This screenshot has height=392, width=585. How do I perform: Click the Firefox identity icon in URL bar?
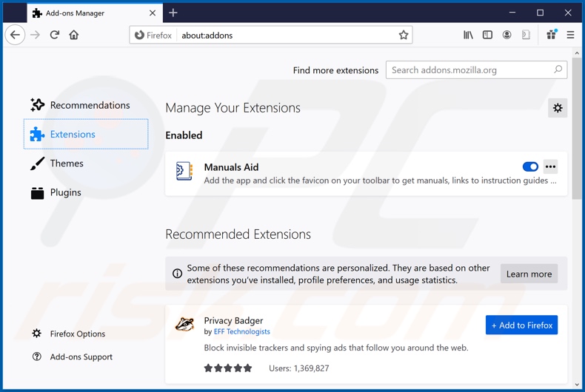[153, 35]
